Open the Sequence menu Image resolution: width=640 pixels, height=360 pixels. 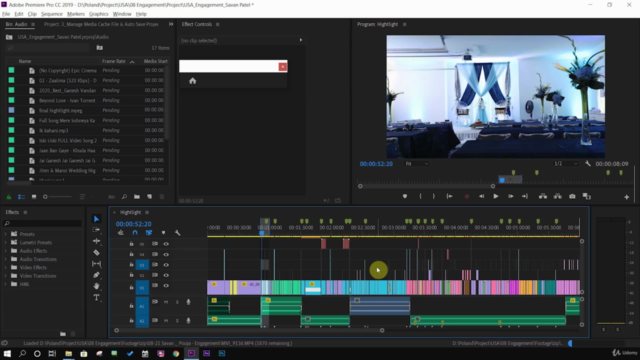(x=51, y=14)
